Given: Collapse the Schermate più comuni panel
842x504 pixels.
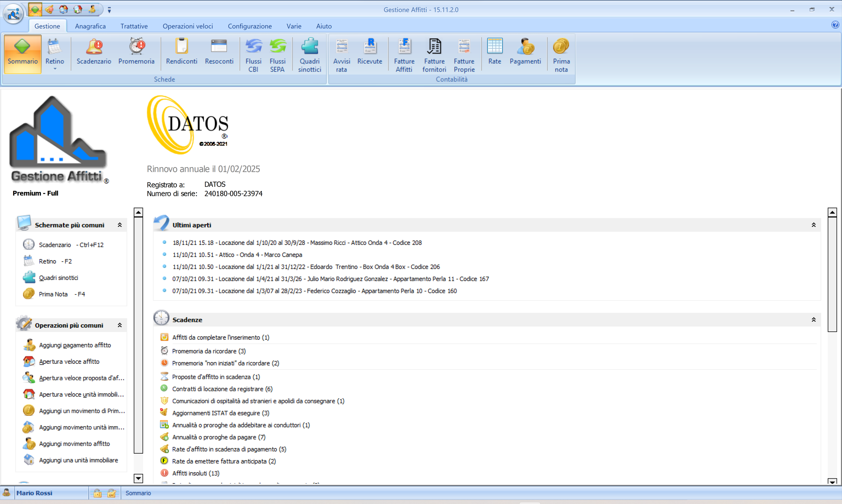Looking at the screenshot, I should (x=120, y=225).
